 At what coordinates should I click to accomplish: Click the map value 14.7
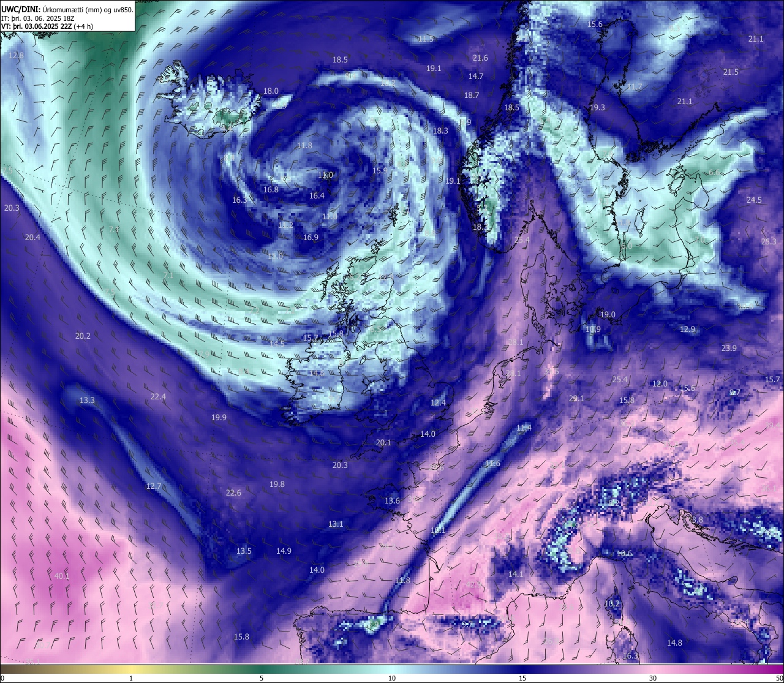click(x=476, y=77)
